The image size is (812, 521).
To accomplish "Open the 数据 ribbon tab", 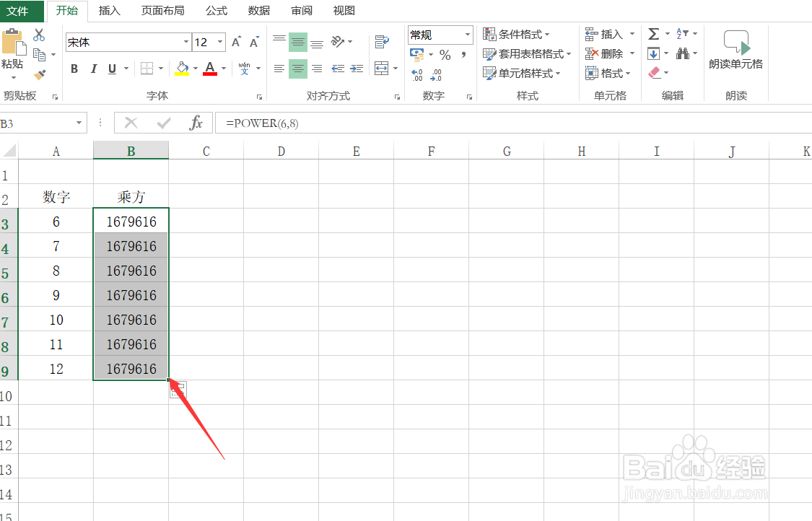I will click(x=258, y=11).
